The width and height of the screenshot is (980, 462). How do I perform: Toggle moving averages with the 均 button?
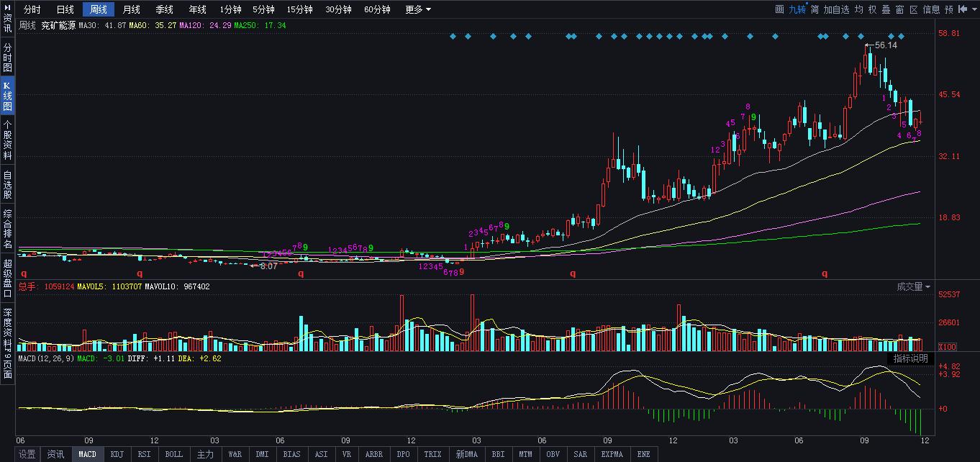point(858,9)
